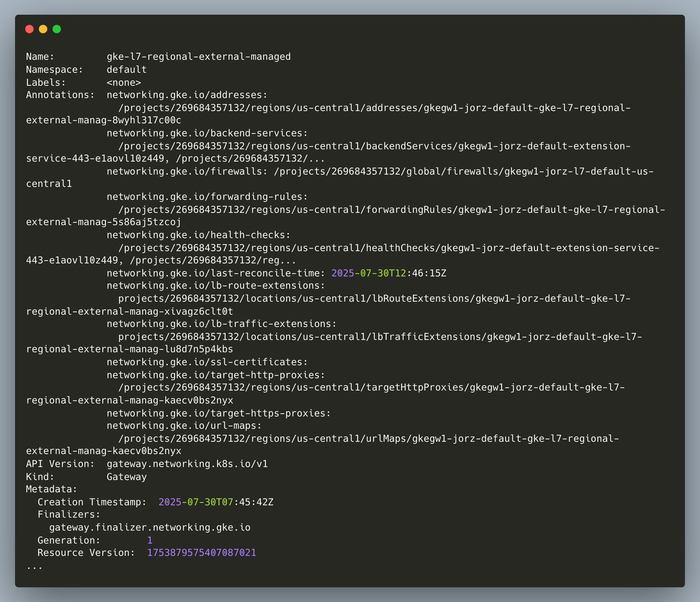The height and width of the screenshot is (602, 700).
Task: Click the red close window button
Action: coord(29,29)
